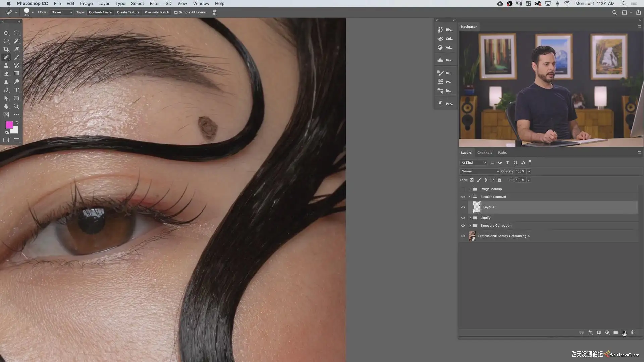644x362 pixels.
Task: Click the add layer mask icon
Action: click(598, 333)
